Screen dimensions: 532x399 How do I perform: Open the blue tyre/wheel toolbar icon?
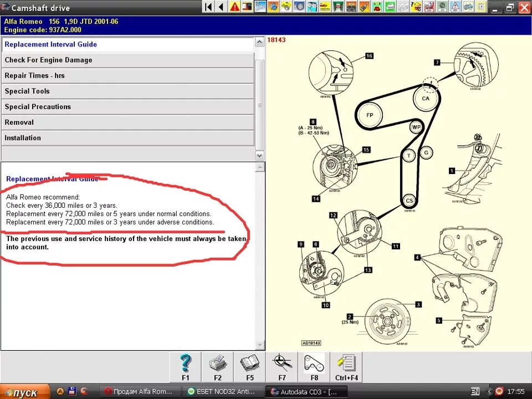(x=300, y=7)
